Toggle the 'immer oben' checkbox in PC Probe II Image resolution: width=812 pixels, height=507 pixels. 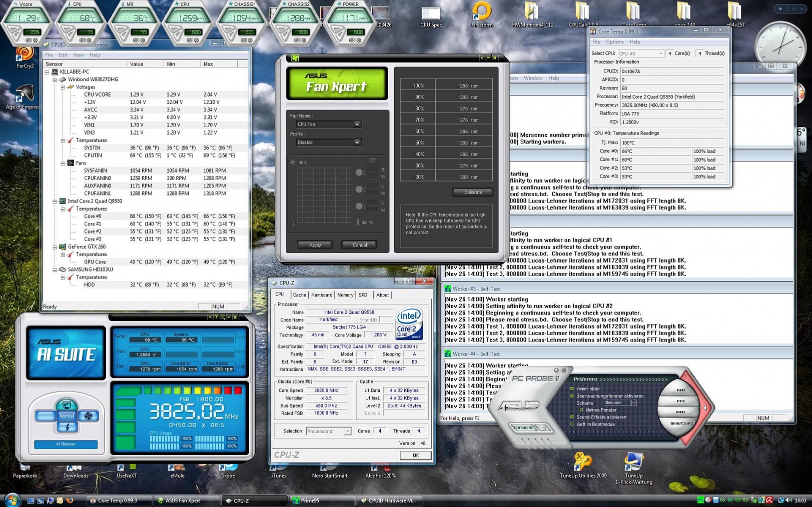coord(572,388)
